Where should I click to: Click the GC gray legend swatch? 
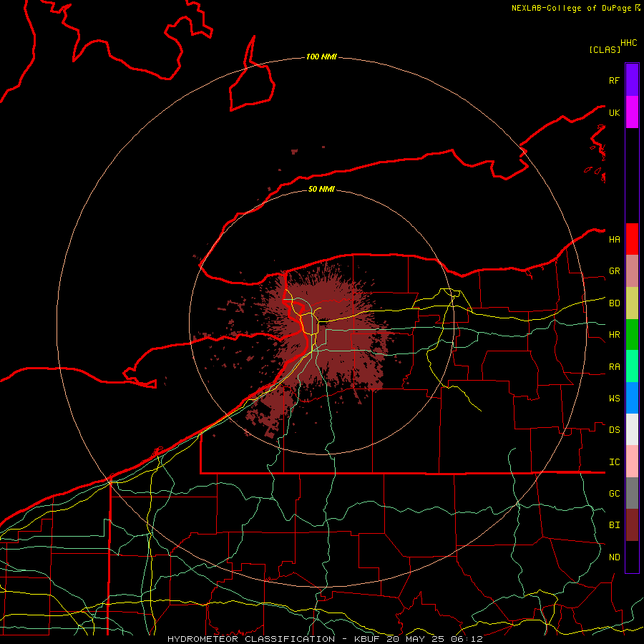point(632,493)
